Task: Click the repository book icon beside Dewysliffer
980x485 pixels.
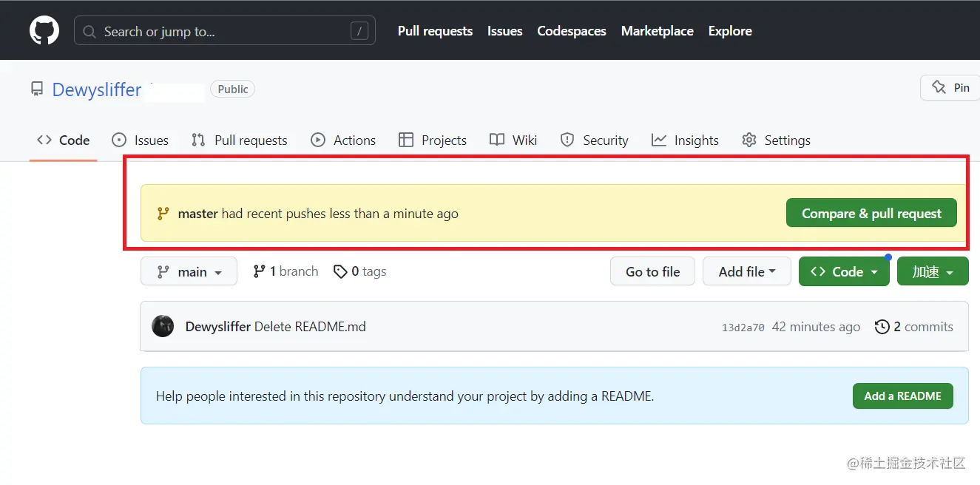Action: pyautogui.click(x=37, y=89)
